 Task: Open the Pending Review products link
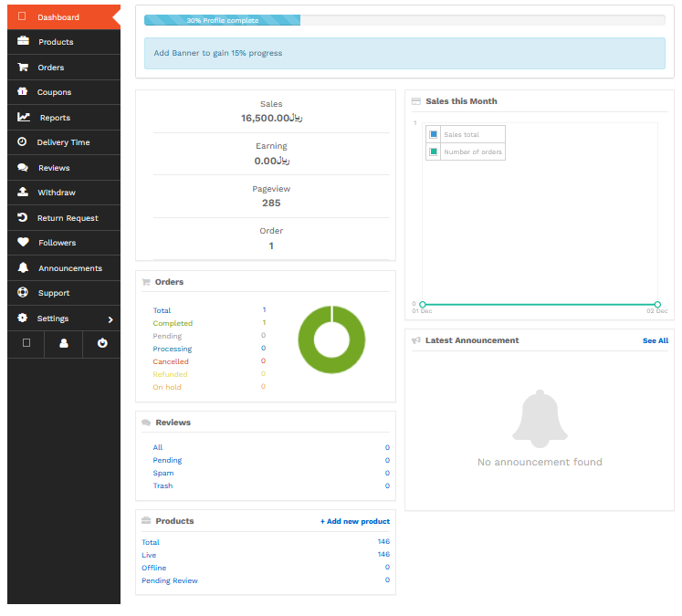point(170,580)
